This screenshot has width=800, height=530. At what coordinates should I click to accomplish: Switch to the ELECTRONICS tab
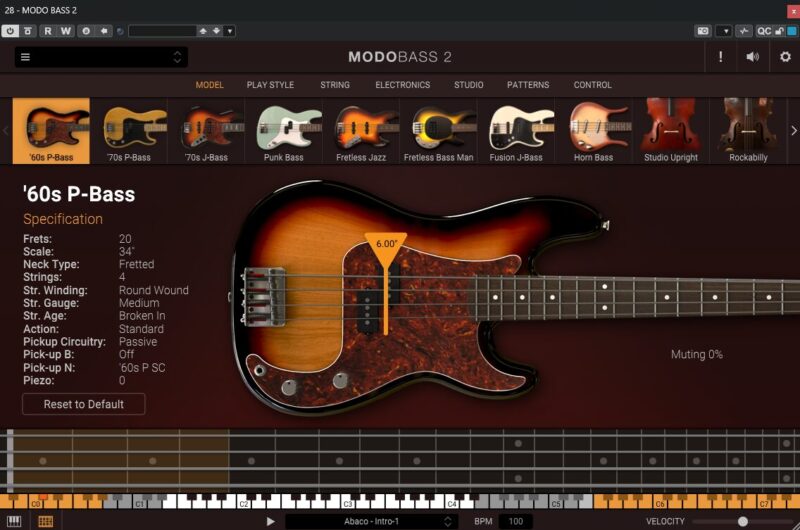403,85
